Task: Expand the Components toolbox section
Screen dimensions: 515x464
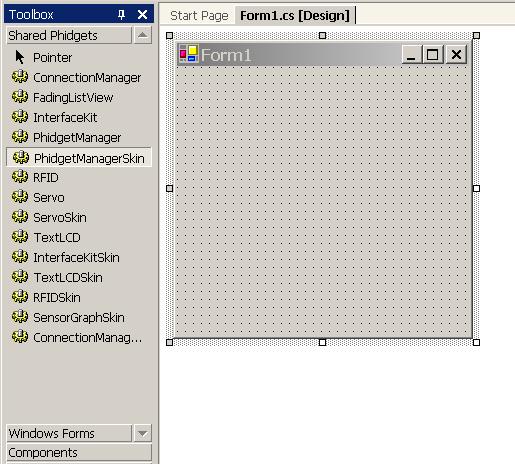Action: coord(79,453)
